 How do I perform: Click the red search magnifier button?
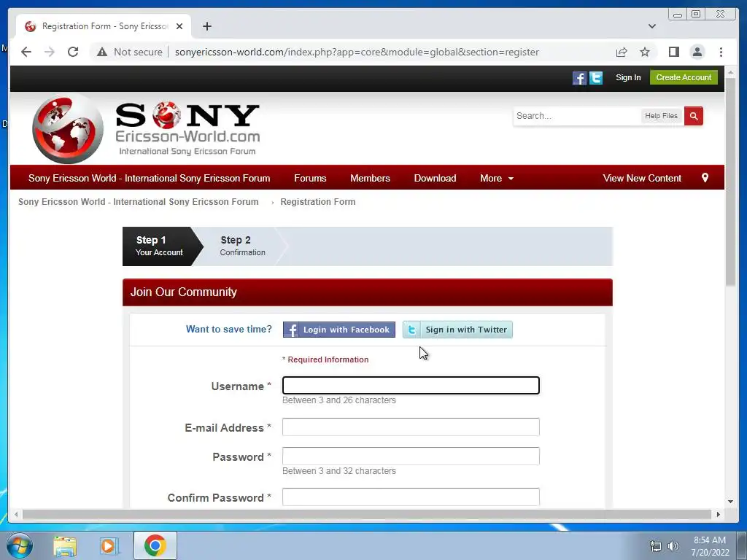(694, 116)
